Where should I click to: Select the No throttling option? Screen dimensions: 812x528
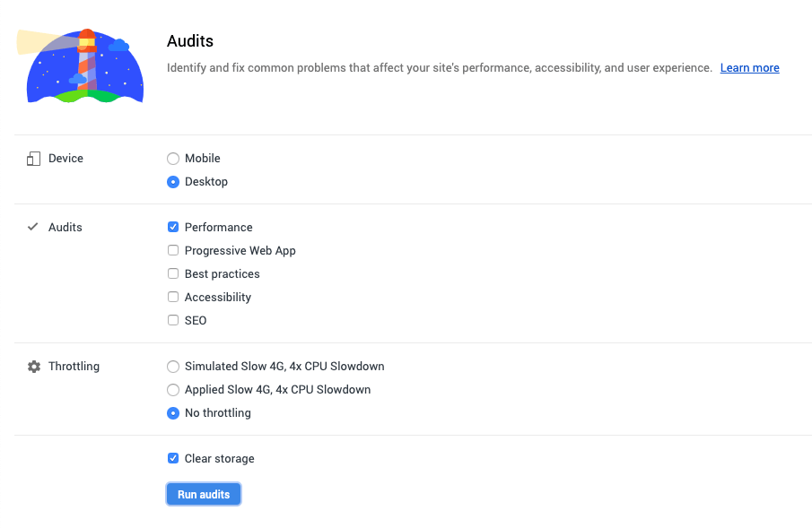coord(172,412)
